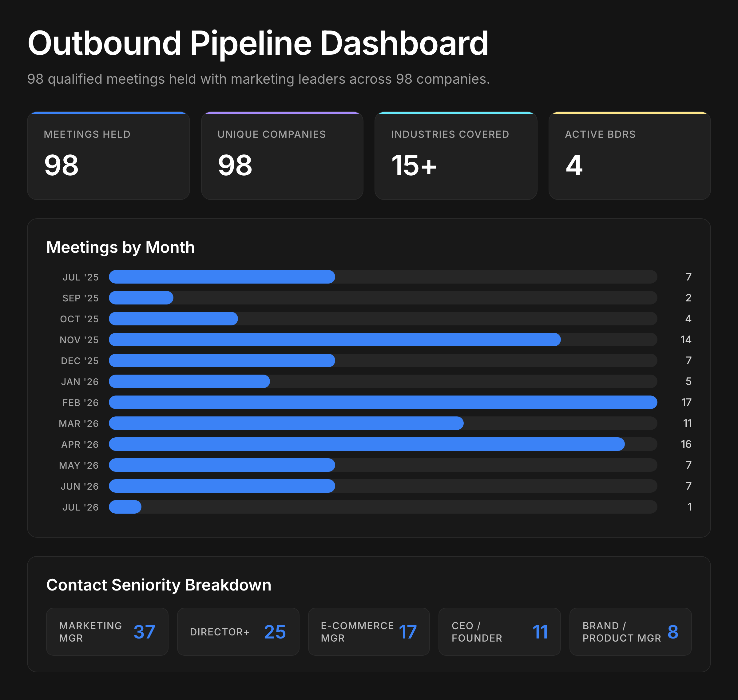Click the FEB '26 progress bar
Screen dimensions: 738x700
click(383, 402)
